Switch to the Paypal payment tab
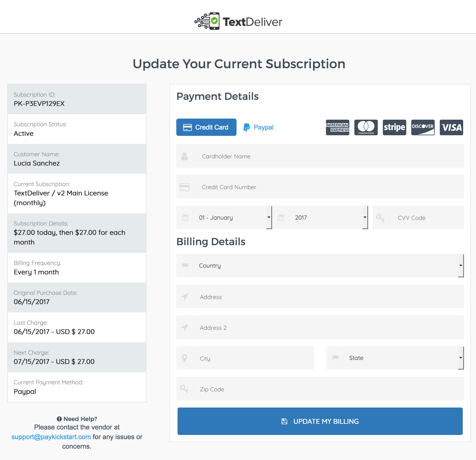 (258, 127)
